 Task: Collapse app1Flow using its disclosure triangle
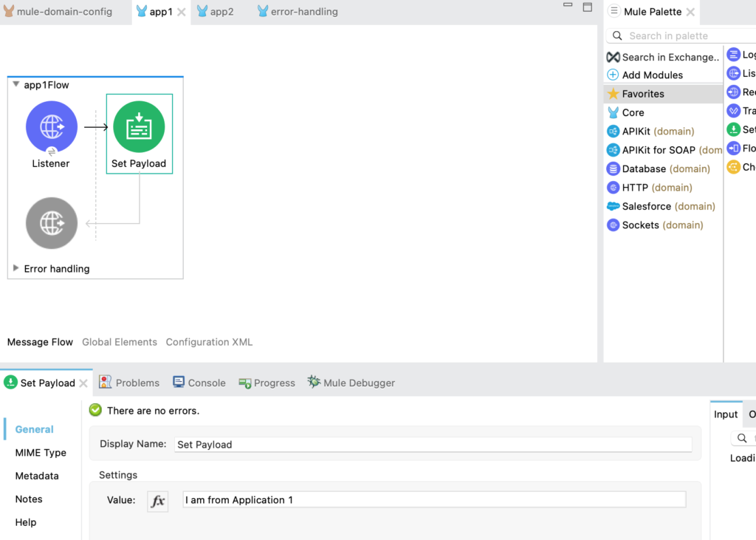pos(17,84)
